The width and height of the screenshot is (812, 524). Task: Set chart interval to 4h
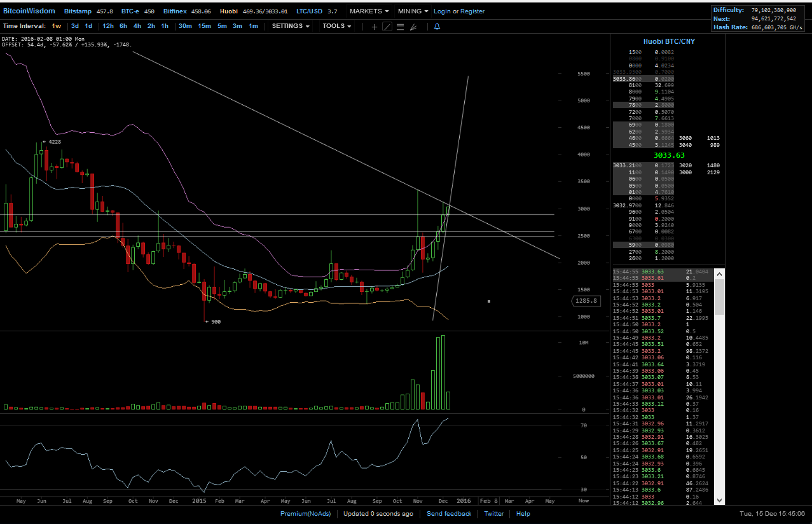click(137, 26)
